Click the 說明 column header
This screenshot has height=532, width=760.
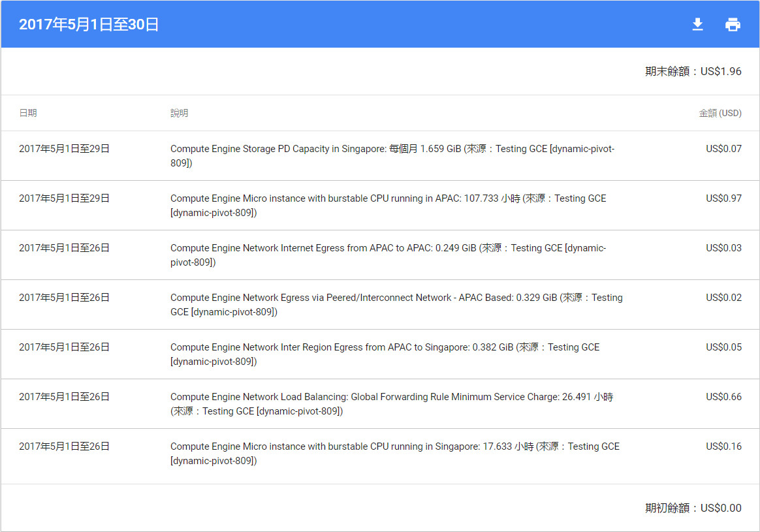pos(179,113)
